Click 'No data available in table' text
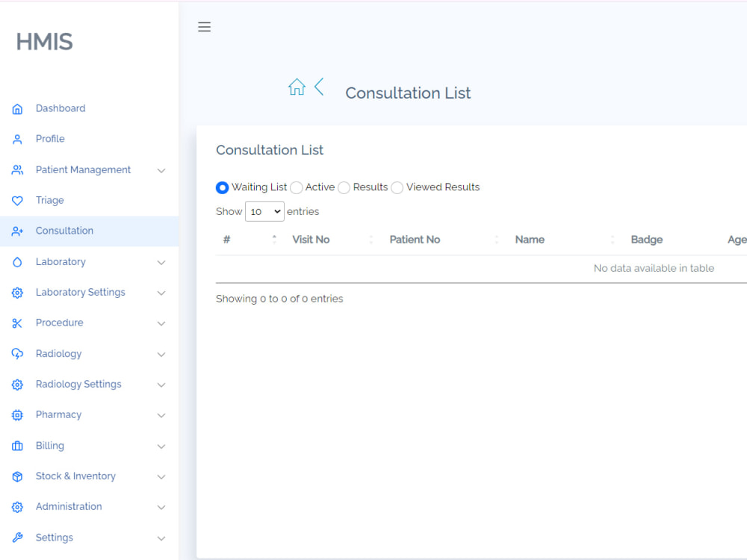The height and width of the screenshot is (560, 747). (x=654, y=268)
